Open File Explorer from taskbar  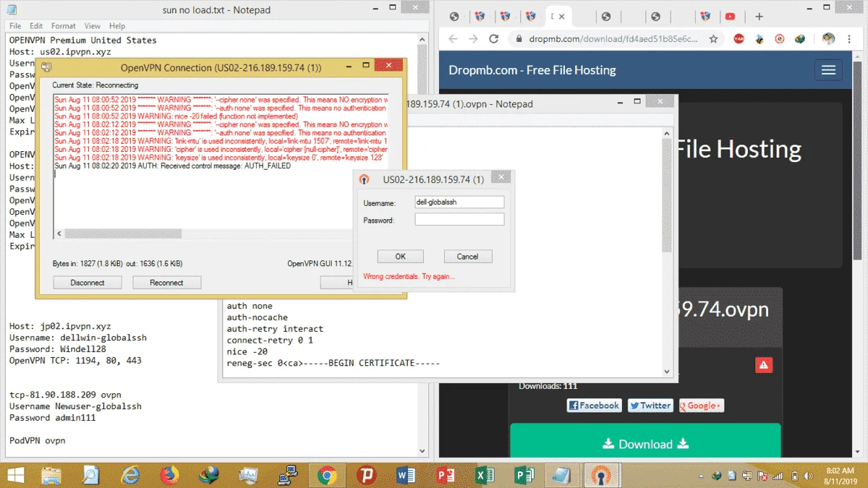[51, 475]
